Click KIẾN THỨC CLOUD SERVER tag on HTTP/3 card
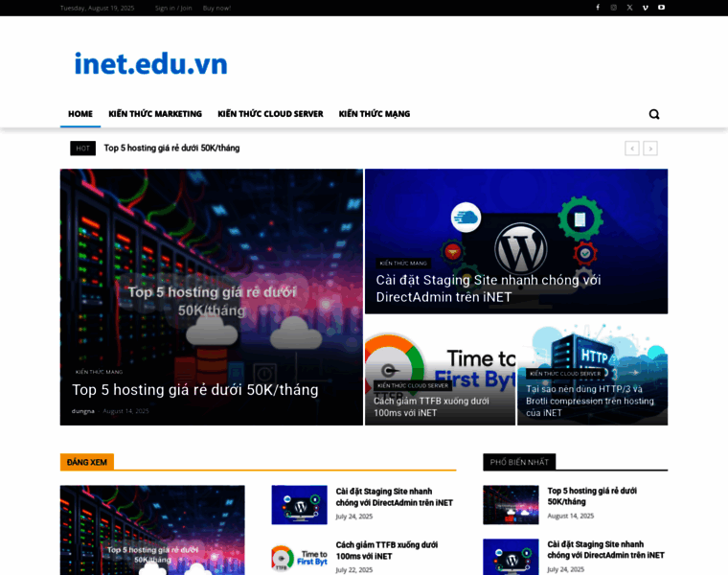 coord(565,374)
